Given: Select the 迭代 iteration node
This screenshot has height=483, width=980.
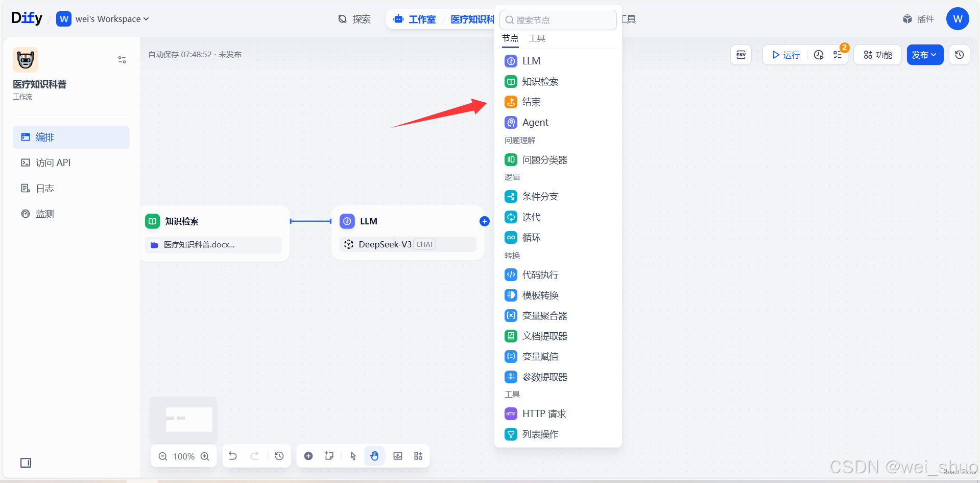Looking at the screenshot, I should [x=531, y=217].
